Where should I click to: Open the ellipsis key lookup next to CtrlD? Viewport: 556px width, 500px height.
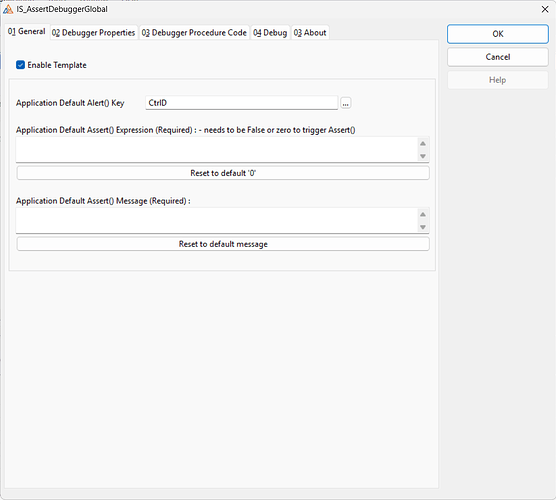point(346,103)
